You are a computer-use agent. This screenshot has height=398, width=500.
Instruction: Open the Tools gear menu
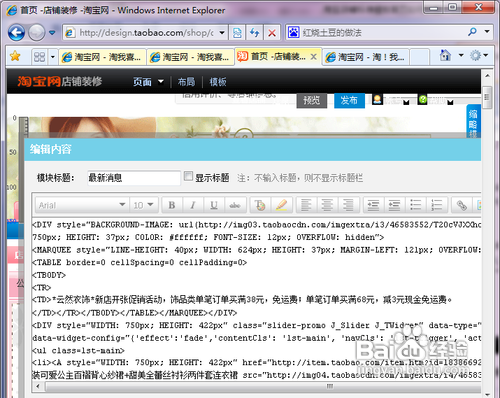click(478, 55)
